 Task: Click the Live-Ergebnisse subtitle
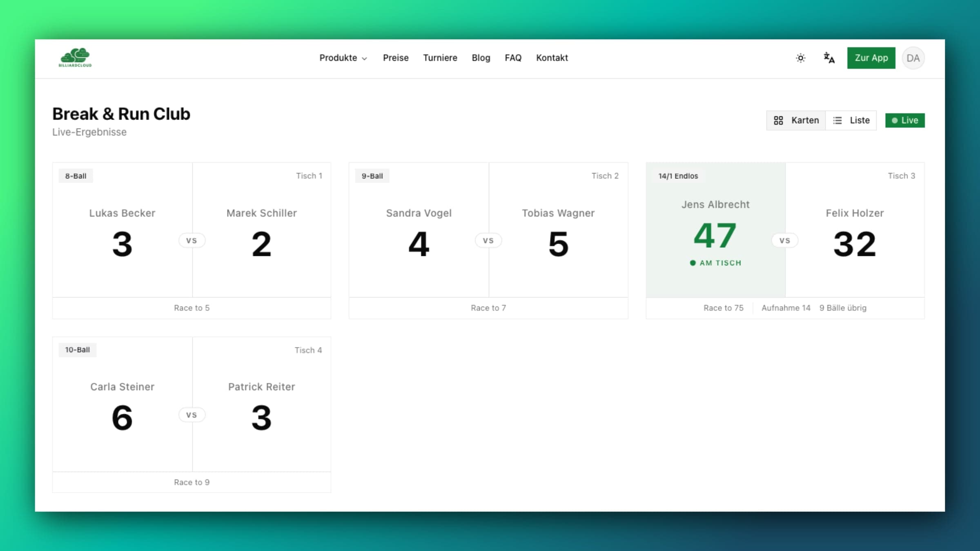89,132
